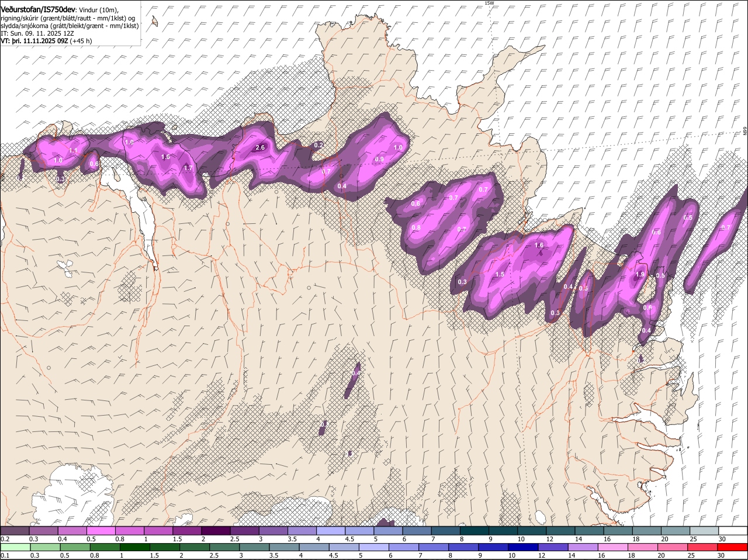This screenshot has height=560, width=748.
Task: Click the snow scale swatch labeled 12
Action: [x=560, y=530]
